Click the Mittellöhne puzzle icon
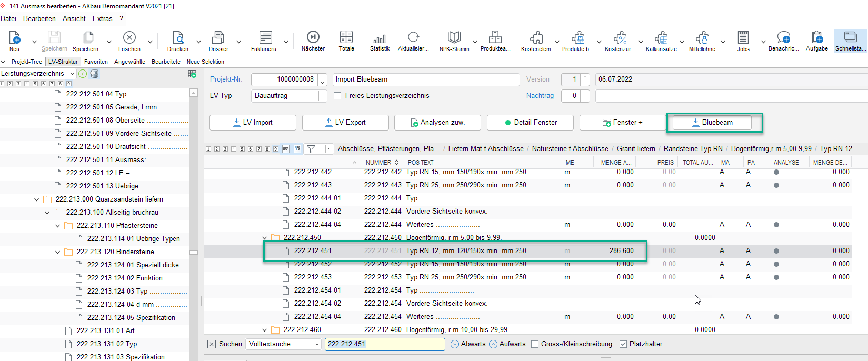Viewport: 868px width, 361px height. (x=702, y=37)
